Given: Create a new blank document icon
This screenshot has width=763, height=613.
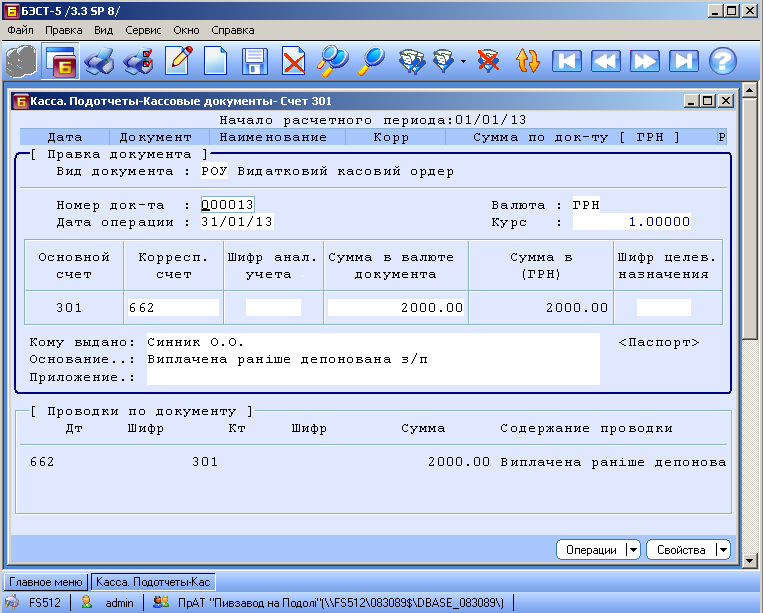Looking at the screenshot, I should click(216, 61).
